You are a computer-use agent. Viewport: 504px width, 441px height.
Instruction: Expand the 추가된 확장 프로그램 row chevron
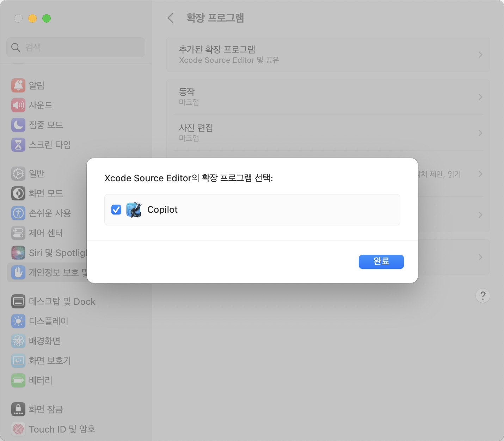pyautogui.click(x=480, y=55)
